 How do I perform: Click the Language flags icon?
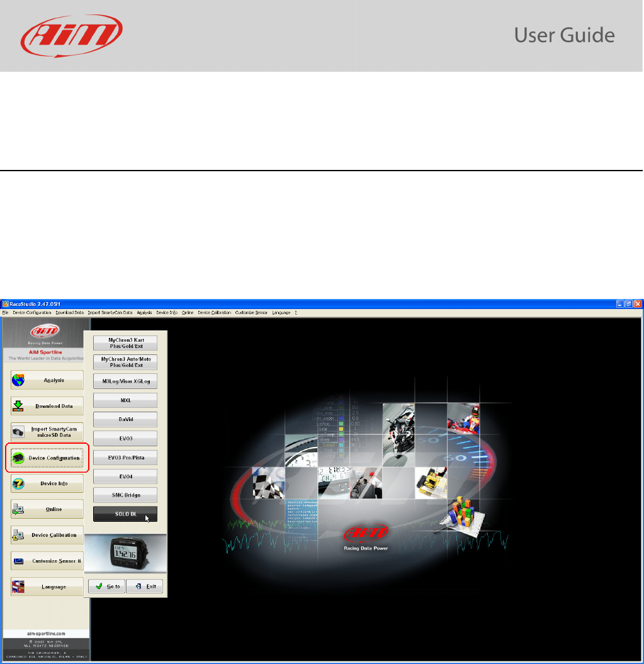click(18, 587)
